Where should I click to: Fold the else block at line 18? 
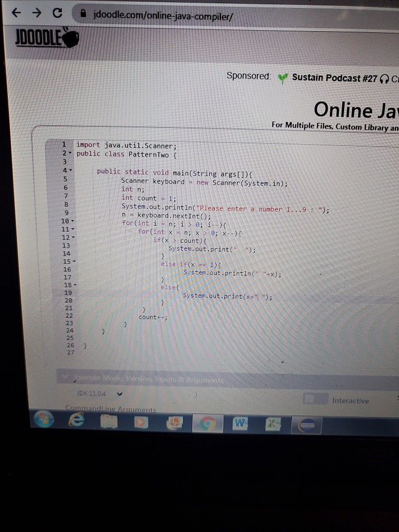(75, 285)
